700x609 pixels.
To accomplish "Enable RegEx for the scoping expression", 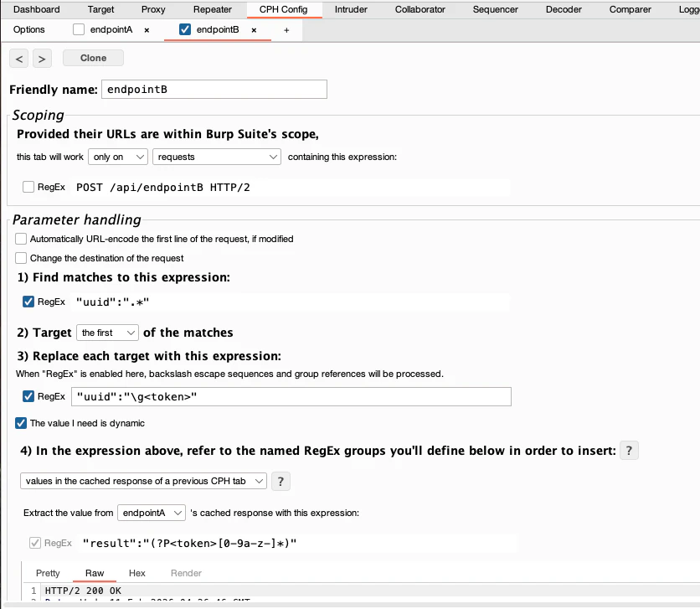I will pos(28,187).
